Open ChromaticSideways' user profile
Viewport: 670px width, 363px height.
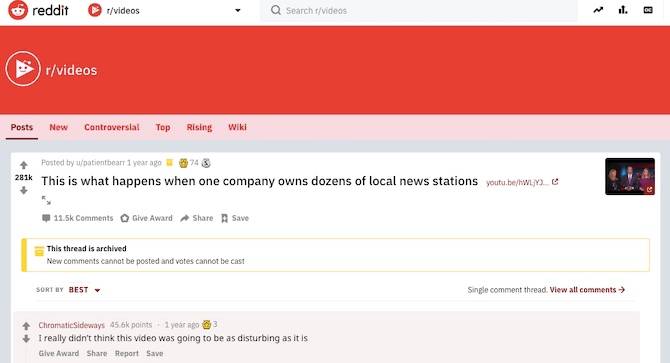[x=72, y=325]
